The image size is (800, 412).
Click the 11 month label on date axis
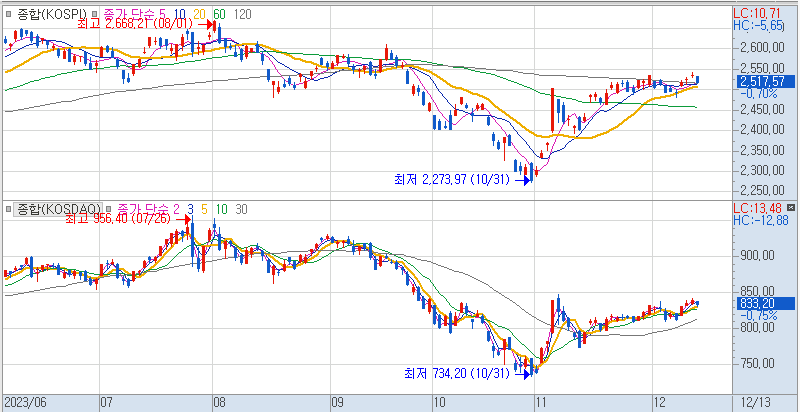point(541,403)
